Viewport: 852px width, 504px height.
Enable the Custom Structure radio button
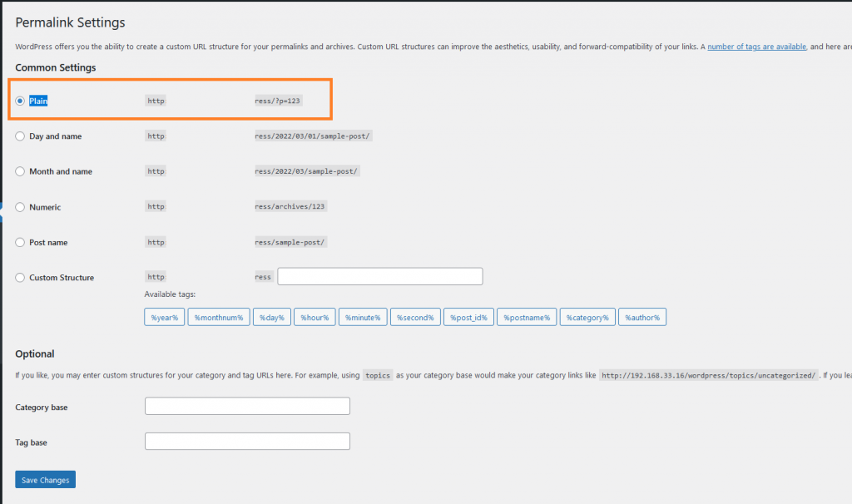pos(20,278)
